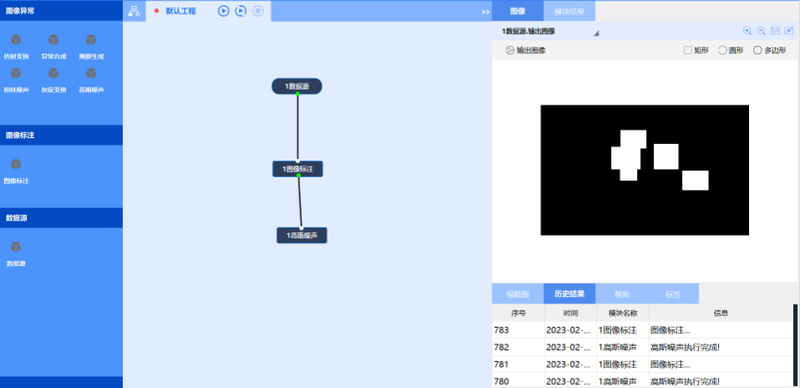Open the 缩略图 tab

(x=518, y=295)
